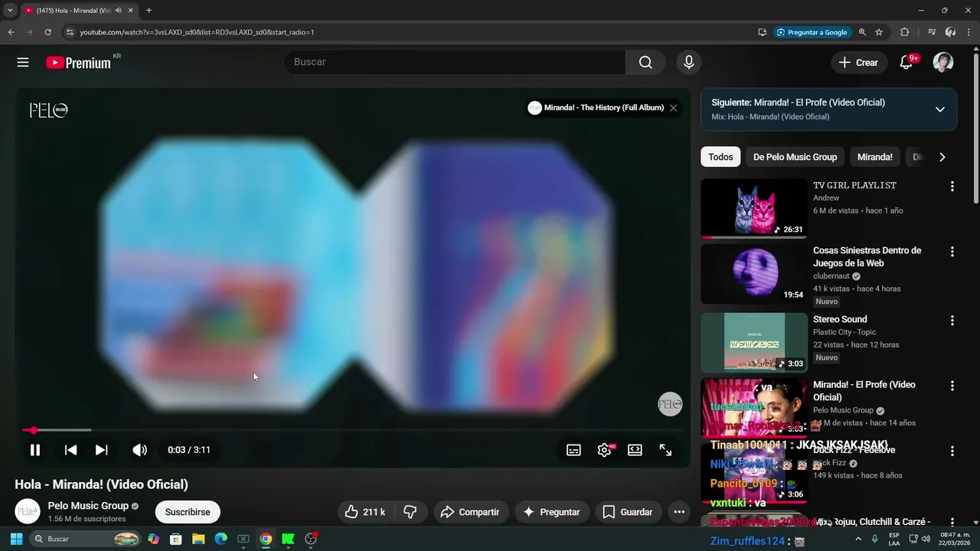Toggle subtitles in the player

coord(573,450)
